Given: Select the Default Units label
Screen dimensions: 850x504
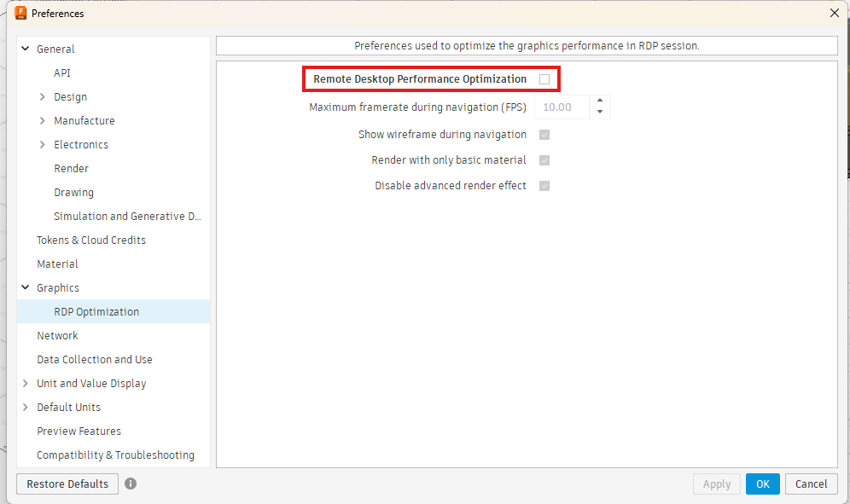Looking at the screenshot, I should tap(69, 407).
